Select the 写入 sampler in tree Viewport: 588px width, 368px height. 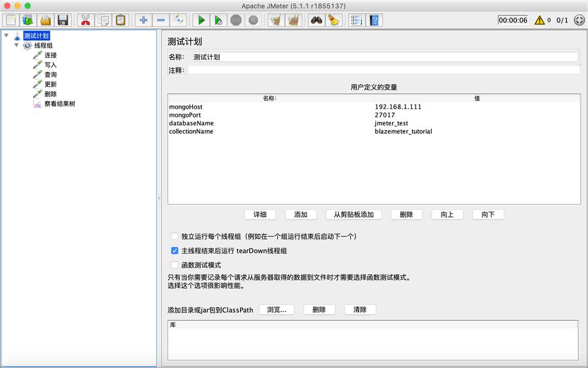pos(50,65)
